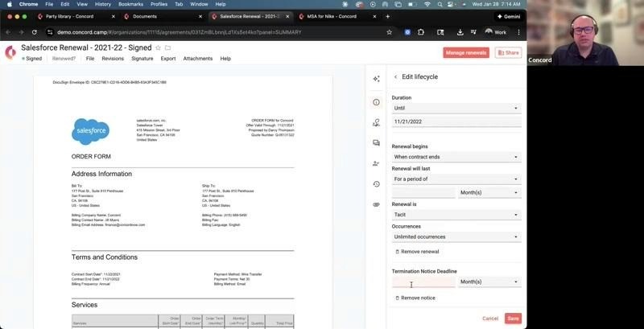Viewport: 644px width, 329px height.
Task: Click Remove renewal
Action: (x=417, y=252)
